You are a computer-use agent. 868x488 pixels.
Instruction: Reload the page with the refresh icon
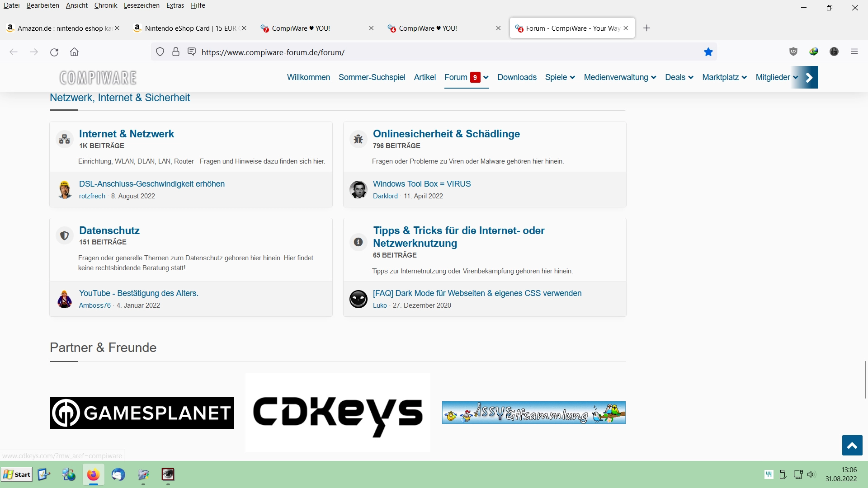coord(54,52)
